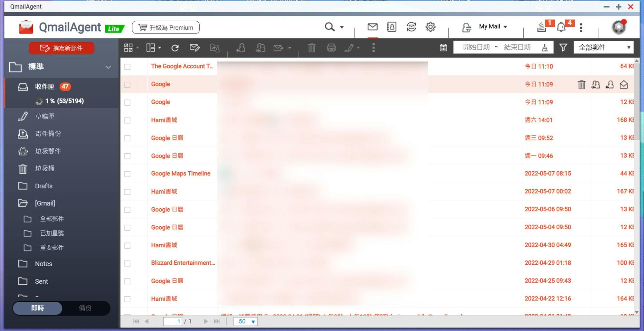Click the page number input field
This screenshot has height=331, width=644.
pyautogui.click(x=173, y=321)
